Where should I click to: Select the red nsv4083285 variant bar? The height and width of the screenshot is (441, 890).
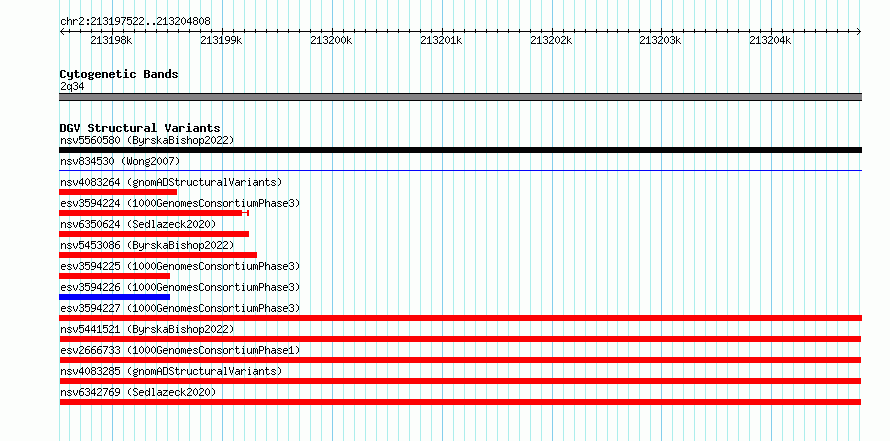(460, 381)
